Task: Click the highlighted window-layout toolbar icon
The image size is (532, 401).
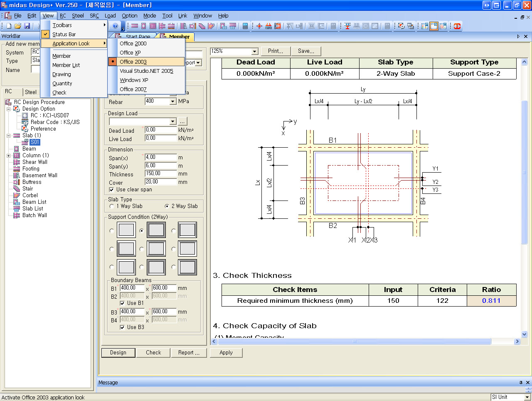Action: [434, 26]
